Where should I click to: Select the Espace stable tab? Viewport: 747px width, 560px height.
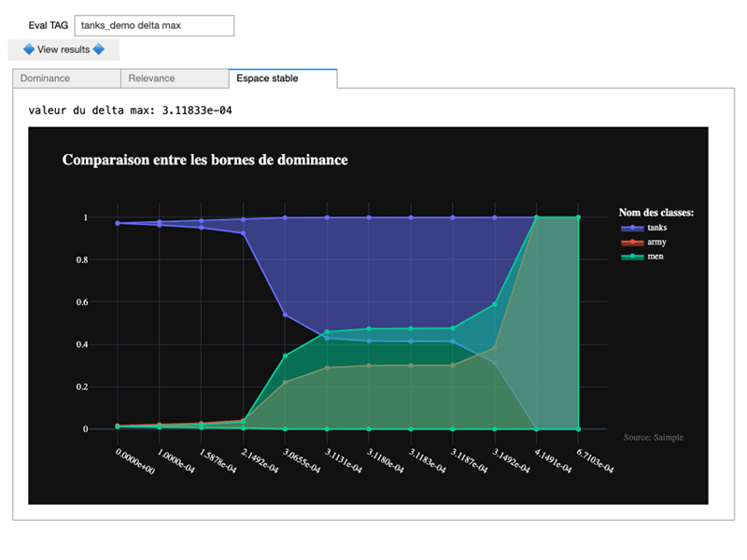[268, 79]
